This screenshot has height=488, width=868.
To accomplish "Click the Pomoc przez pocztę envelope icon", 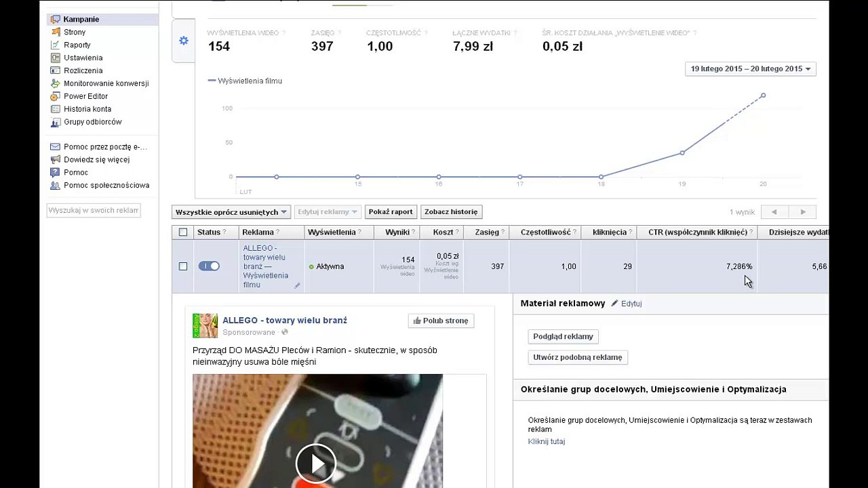I will [x=56, y=146].
